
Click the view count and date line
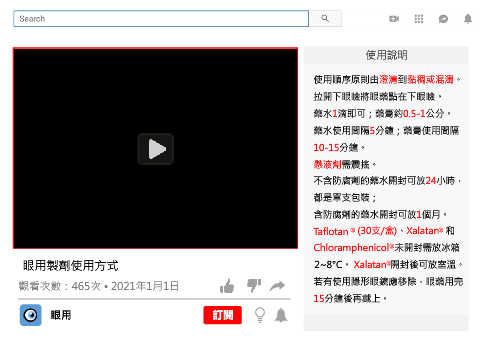pos(99,286)
